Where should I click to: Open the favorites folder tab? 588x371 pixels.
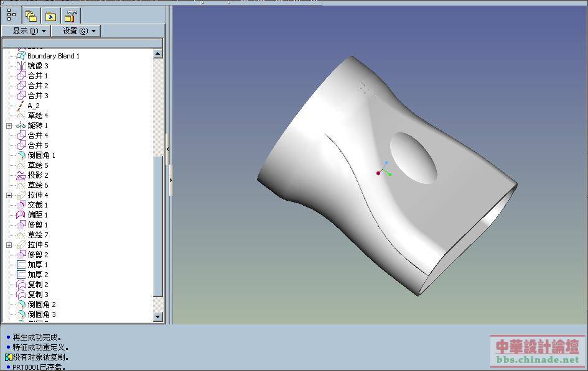(50, 16)
